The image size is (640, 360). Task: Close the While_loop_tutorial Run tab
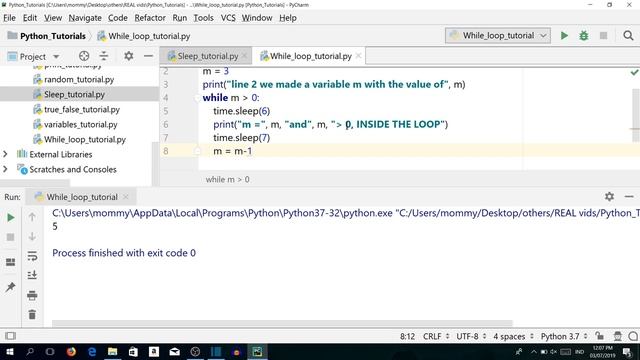click(126, 197)
